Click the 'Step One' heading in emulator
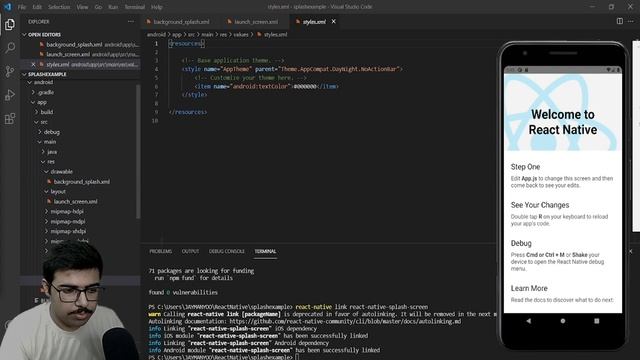 (525, 167)
